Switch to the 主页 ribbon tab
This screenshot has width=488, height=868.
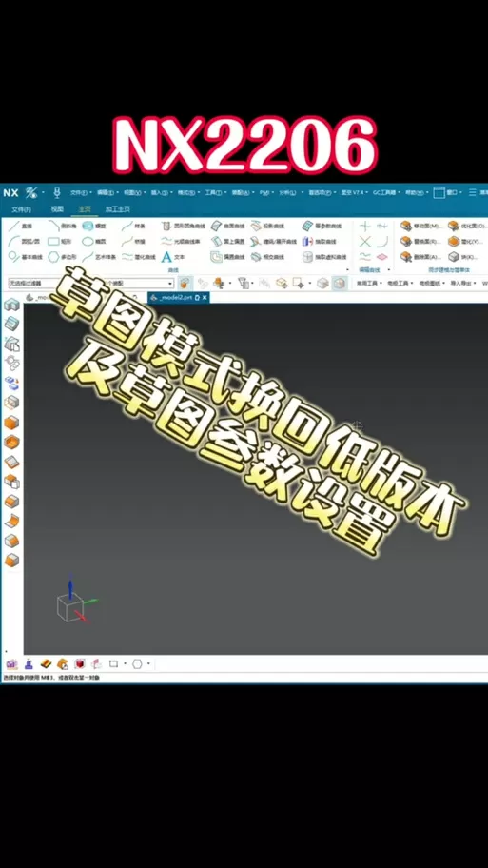tap(85, 209)
